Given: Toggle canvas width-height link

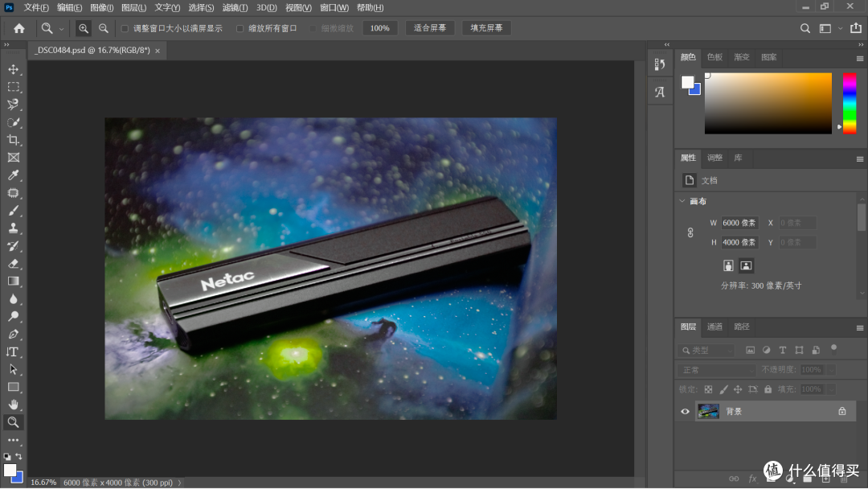Looking at the screenshot, I should (690, 232).
